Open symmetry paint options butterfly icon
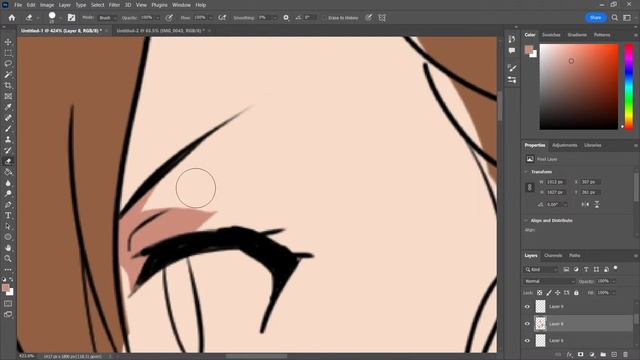 (x=382, y=18)
